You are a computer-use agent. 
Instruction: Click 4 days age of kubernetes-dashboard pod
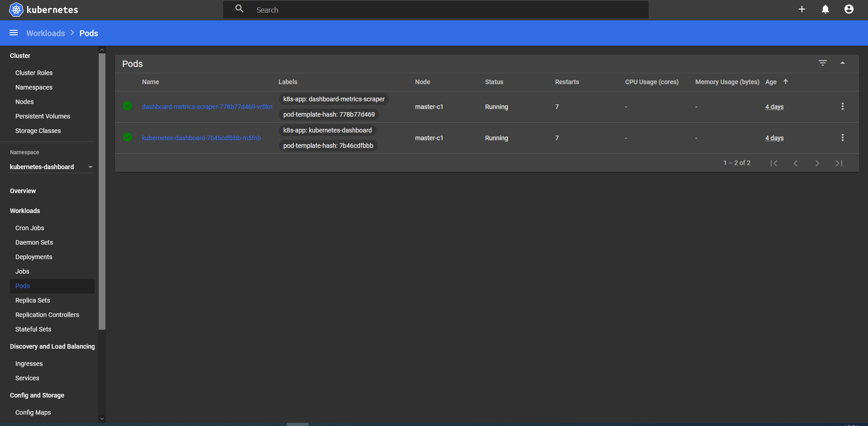tap(774, 138)
